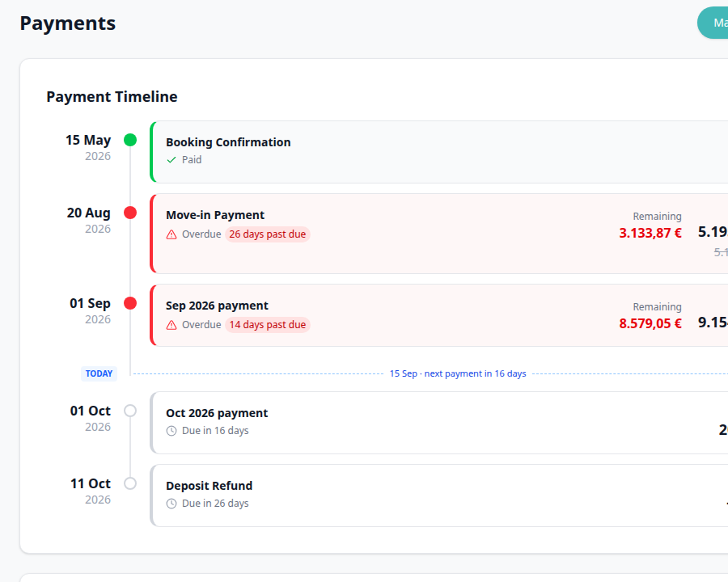728x582 pixels.
Task: Click the 'Due in 16 days' text
Action: coord(215,431)
